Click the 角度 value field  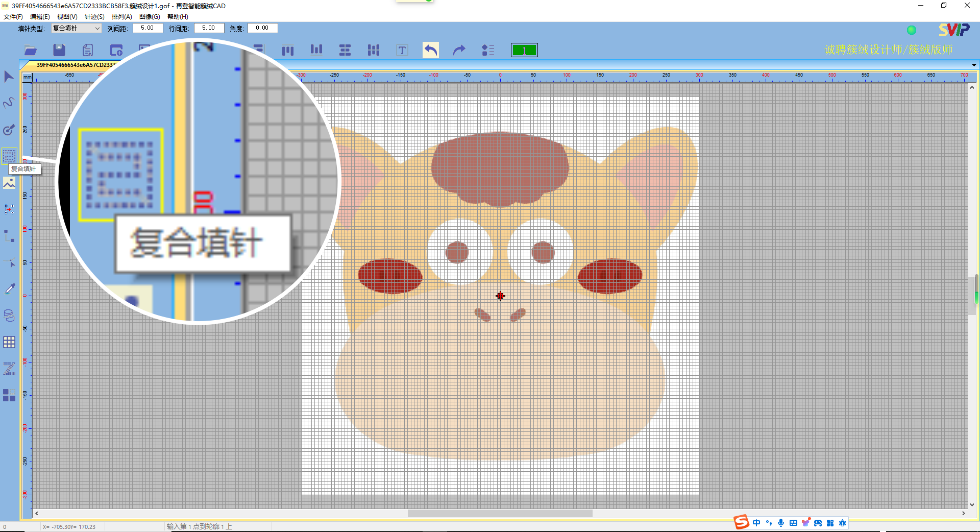(x=263, y=28)
